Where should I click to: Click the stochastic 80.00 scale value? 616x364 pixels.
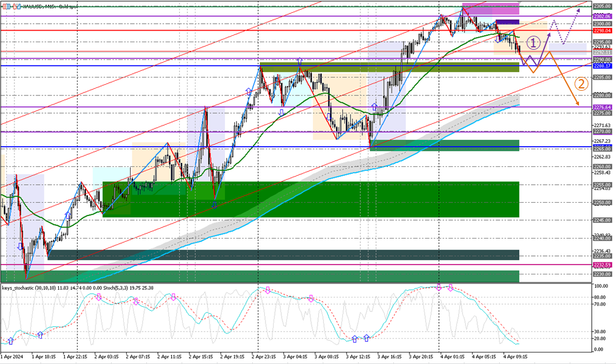coord(599,298)
